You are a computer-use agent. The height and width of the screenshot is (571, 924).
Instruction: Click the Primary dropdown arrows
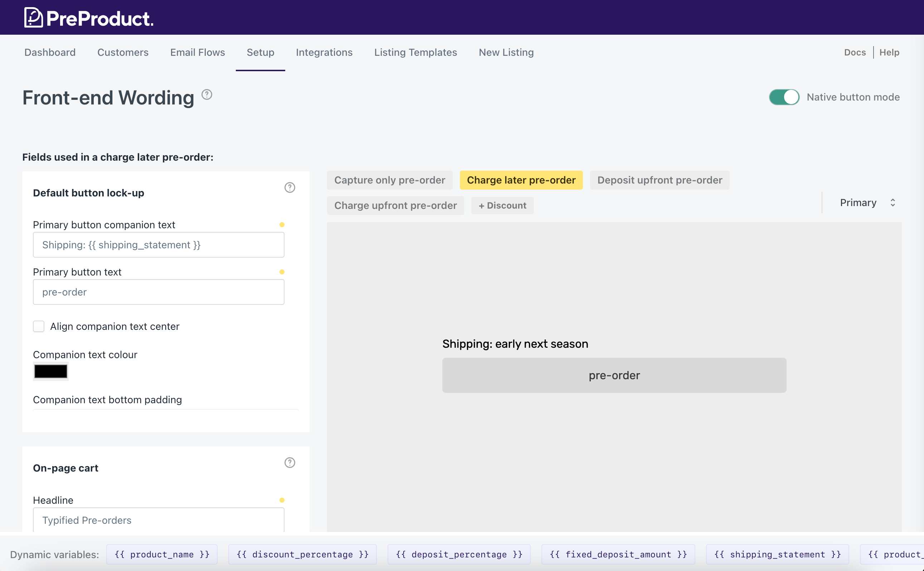[893, 203]
